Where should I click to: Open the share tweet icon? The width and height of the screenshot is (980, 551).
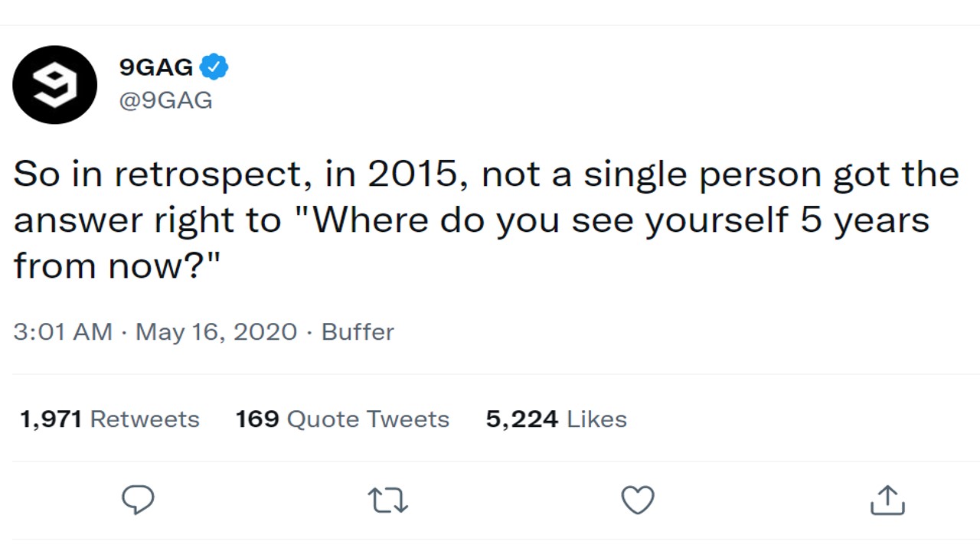[887, 500]
